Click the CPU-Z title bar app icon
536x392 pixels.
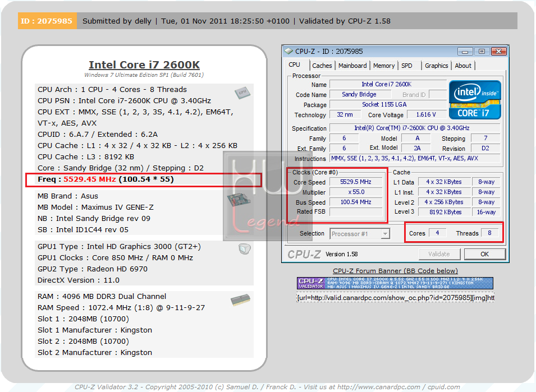pos(289,51)
